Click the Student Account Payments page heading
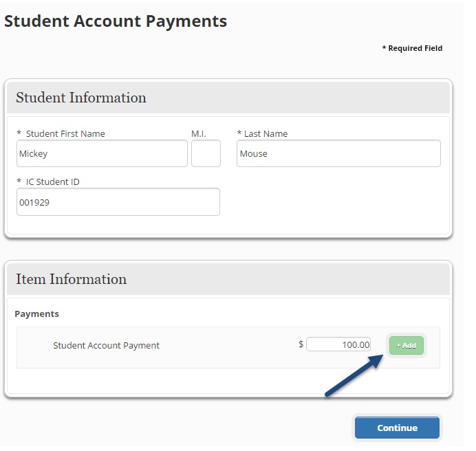 tap(116, 21)
